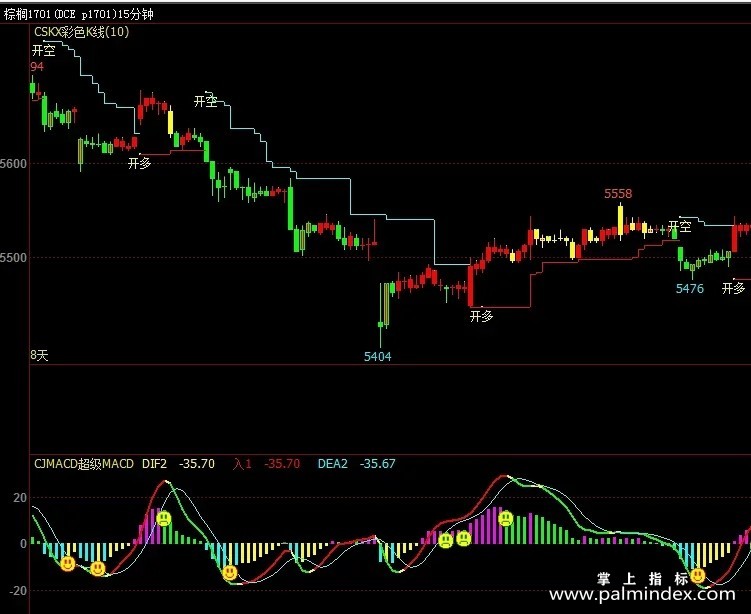The height and width of the screenshot is (614, 751).
Task: Click the white DIF2 value -35.70
Action: click(197, 464)
